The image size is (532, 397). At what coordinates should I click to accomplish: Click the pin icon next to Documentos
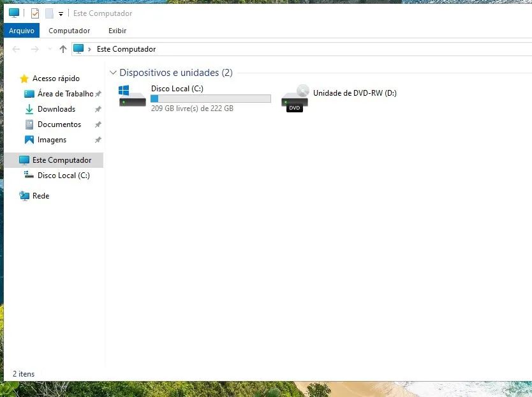coord(98,124)
